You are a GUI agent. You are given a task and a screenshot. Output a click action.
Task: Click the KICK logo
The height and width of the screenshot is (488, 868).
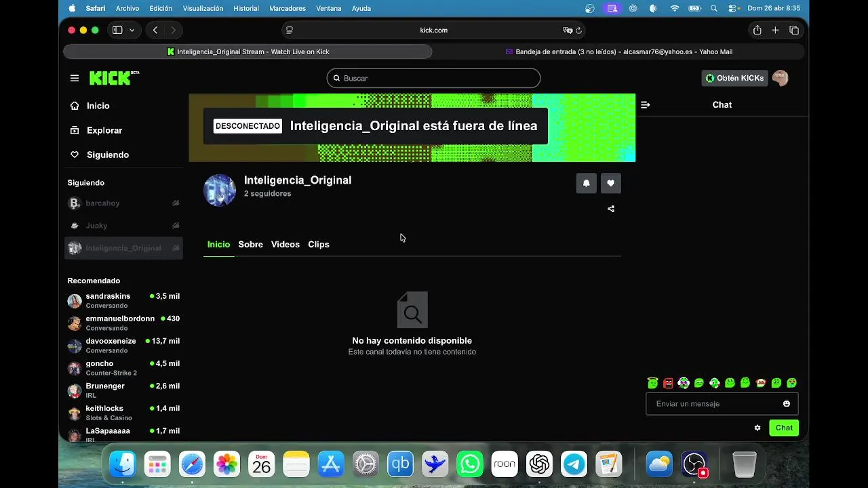[x=114, y=78]
